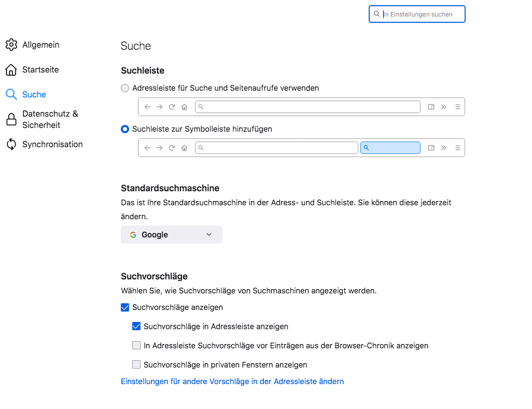Select Suchleiste zur Symbolleiste hinzufügen option
Image resolution: width=532 pixels, height=409 pixels.
click(x=125, y=129)
